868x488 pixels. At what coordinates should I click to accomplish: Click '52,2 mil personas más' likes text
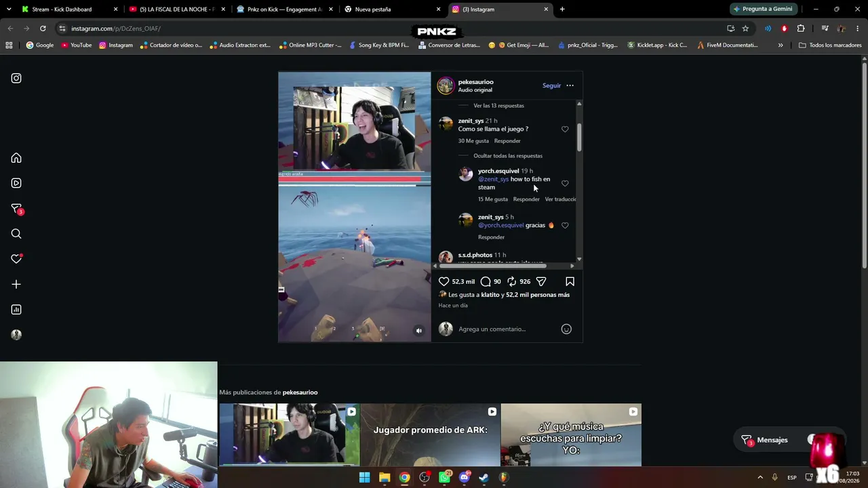[538, 295]
